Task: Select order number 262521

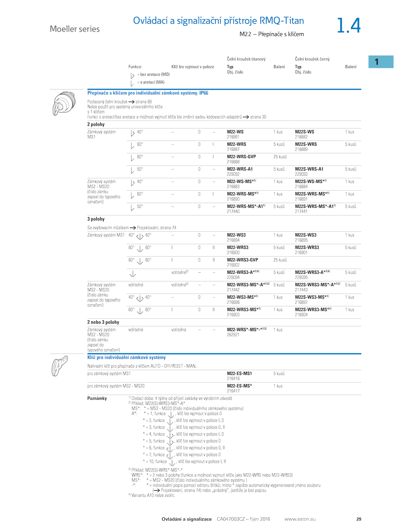Action: coord(233,335)
